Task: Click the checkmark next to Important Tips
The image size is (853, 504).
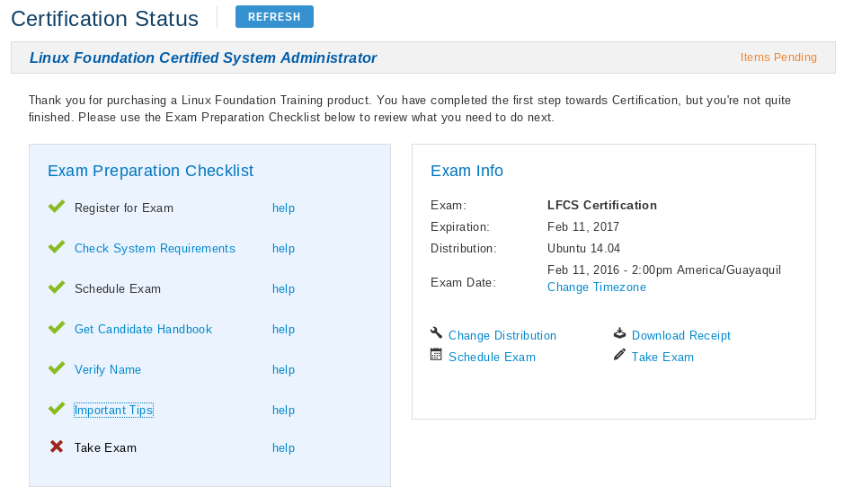Action: [x=57, y=408]
